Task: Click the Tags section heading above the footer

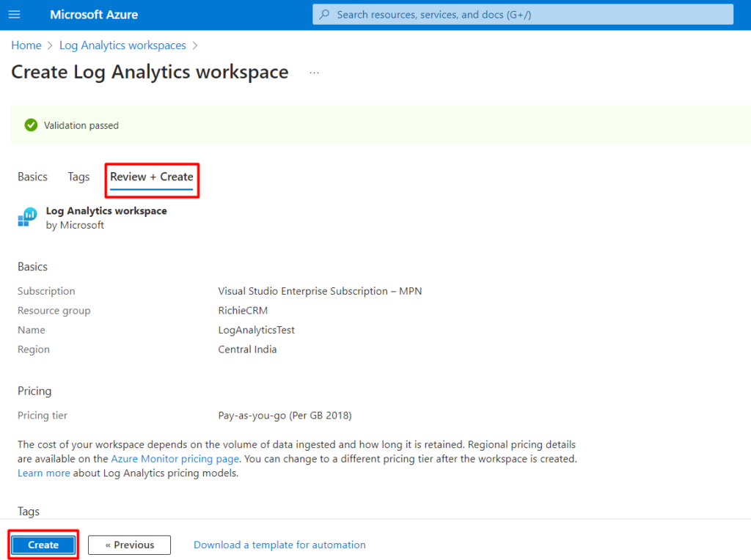Action: point(29,512)
